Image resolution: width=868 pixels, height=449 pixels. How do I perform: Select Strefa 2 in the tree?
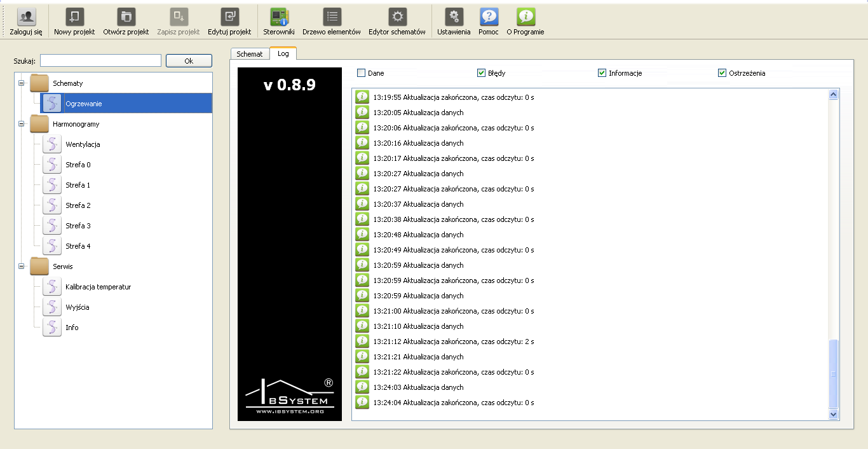click(x=78, y=205)
